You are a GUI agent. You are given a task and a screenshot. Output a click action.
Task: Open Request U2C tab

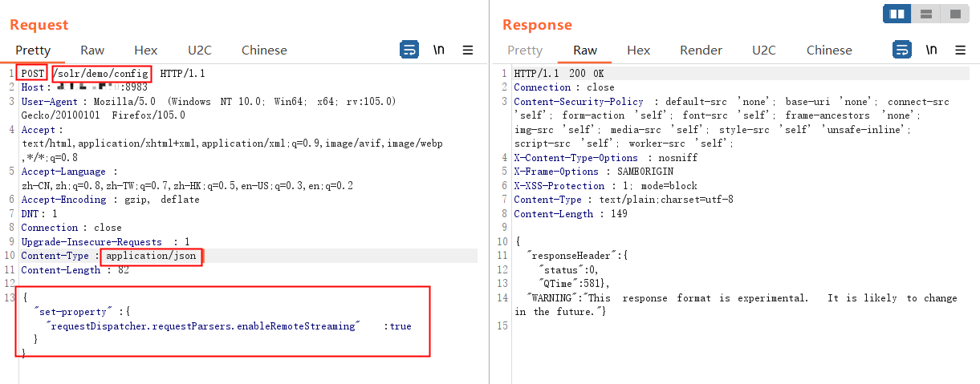[200, 50]
